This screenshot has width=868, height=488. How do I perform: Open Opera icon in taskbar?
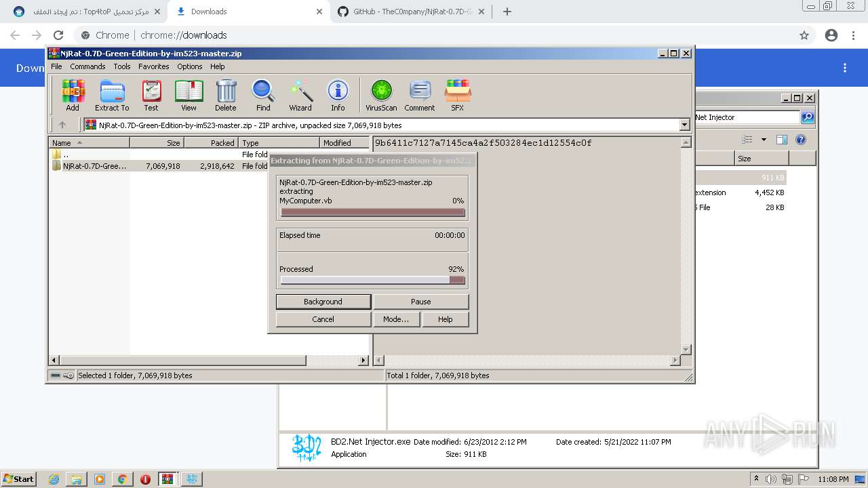[x=145, y=479]
